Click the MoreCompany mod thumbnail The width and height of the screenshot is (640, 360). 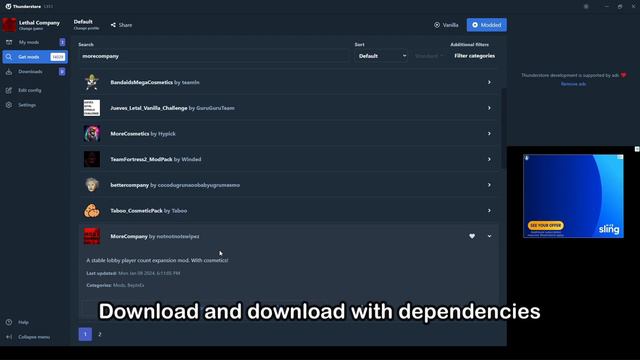[92, 236]
